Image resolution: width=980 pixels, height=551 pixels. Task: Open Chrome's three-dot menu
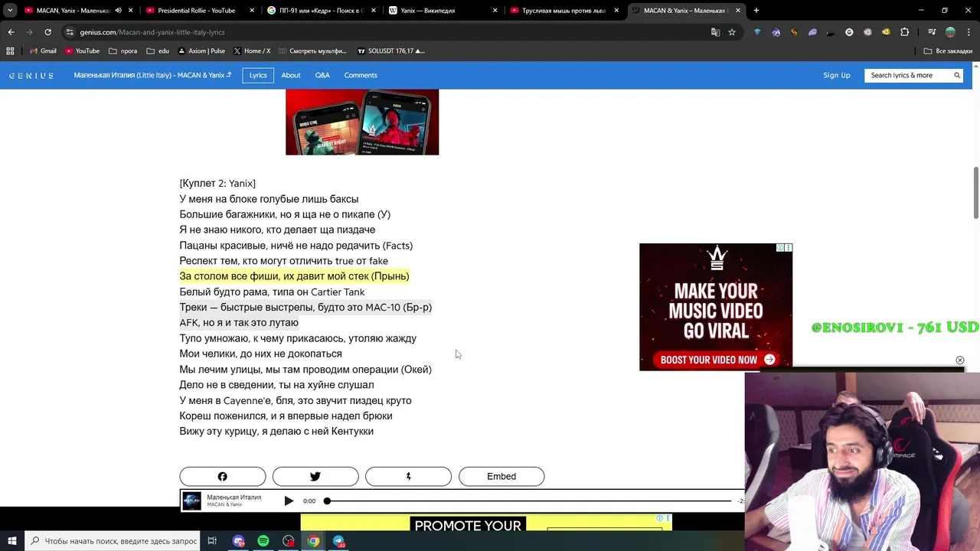(969, 32)
